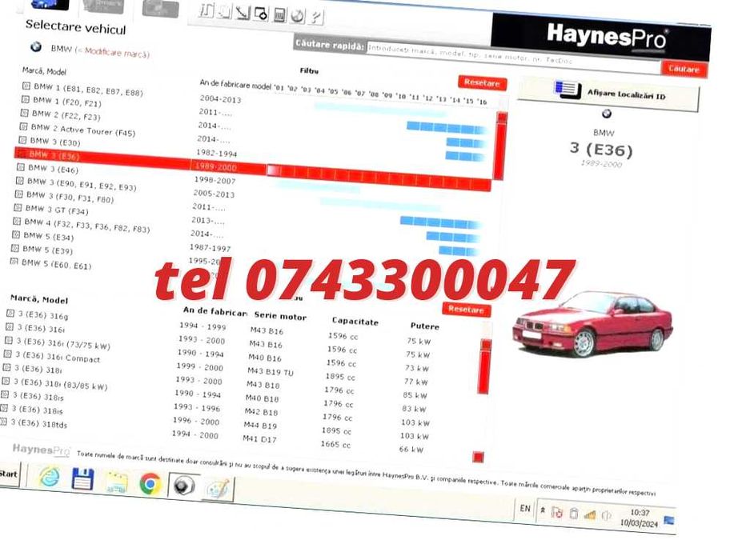Click the Afișare Localizări ID list icon
Screen dimensions: 730x560
568,90
